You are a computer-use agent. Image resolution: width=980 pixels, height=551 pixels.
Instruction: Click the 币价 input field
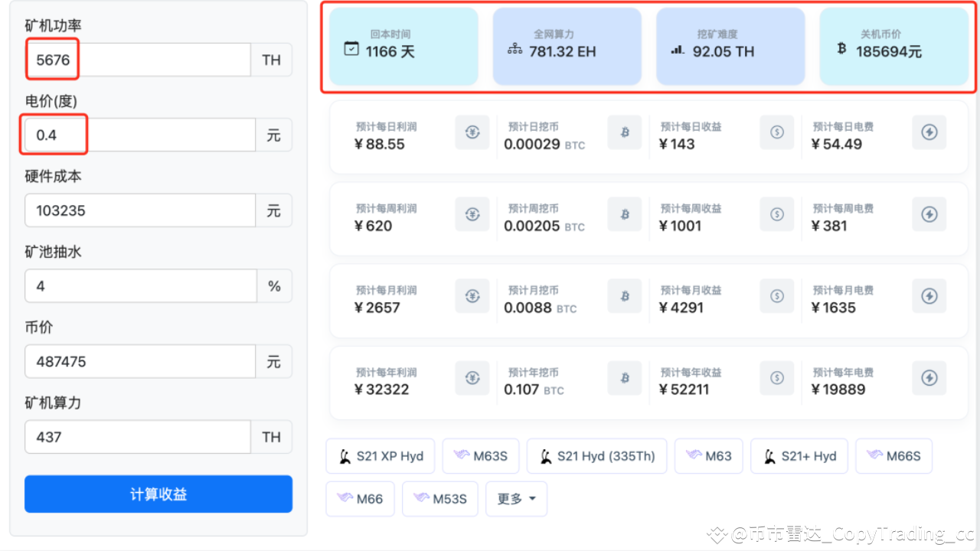pyautogui.click(x=138, y=361)
